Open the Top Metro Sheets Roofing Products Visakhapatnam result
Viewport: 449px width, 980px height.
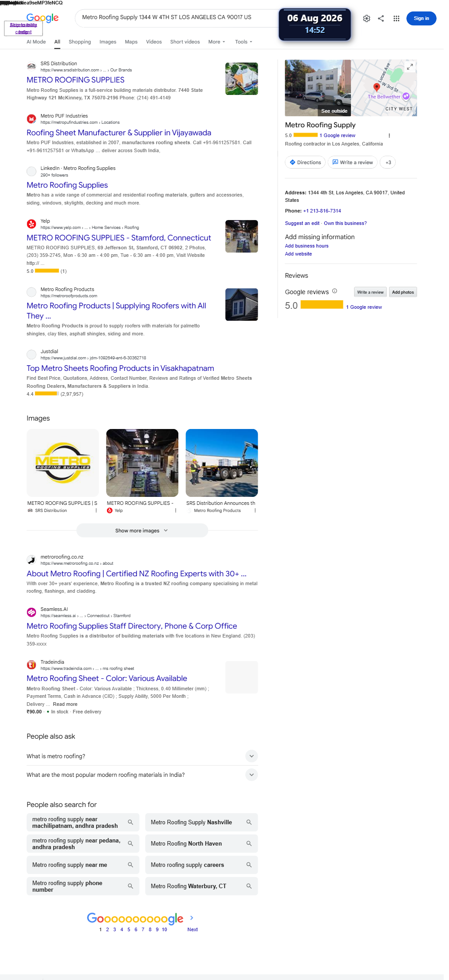(120, 369)
